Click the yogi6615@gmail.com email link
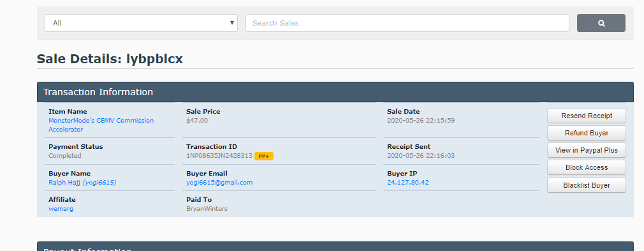644x251 pixels. 219,182
